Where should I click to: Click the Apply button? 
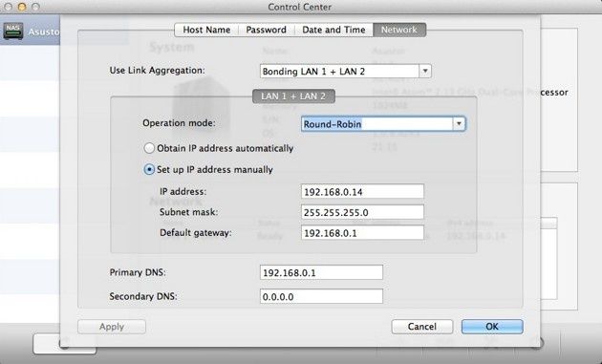(112, 327)
